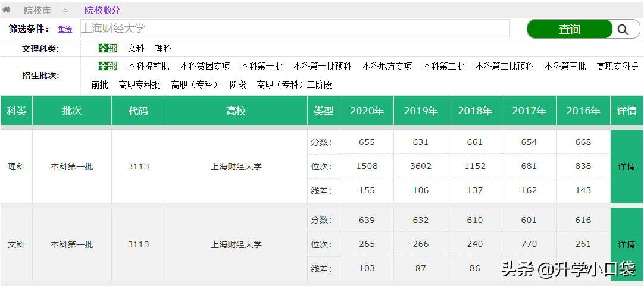Viewport: 644px width, 286px height.
Task: Filter by 理科 category
Action: coord(163,48)
